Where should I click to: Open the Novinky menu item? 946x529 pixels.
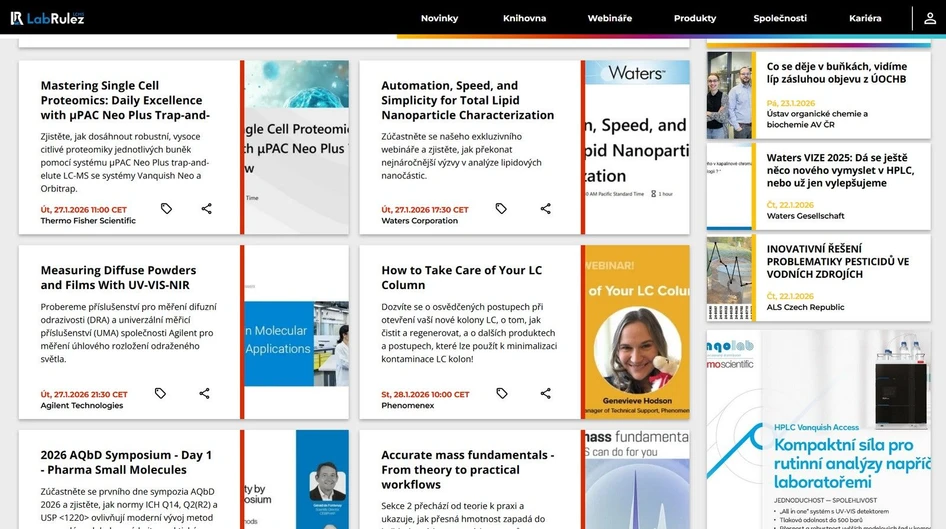tap(439, 18)
